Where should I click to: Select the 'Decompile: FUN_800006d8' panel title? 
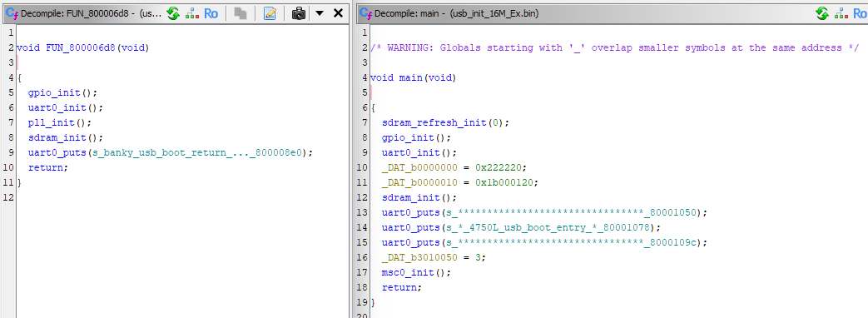91,14
